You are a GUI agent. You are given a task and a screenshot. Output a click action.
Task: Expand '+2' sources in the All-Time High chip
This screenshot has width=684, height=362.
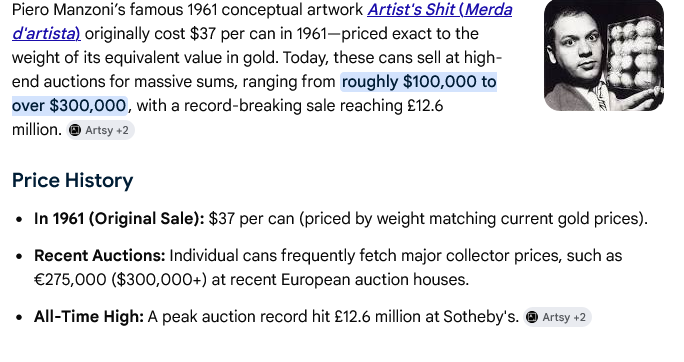pyautogui.click(x=579, y=317)
